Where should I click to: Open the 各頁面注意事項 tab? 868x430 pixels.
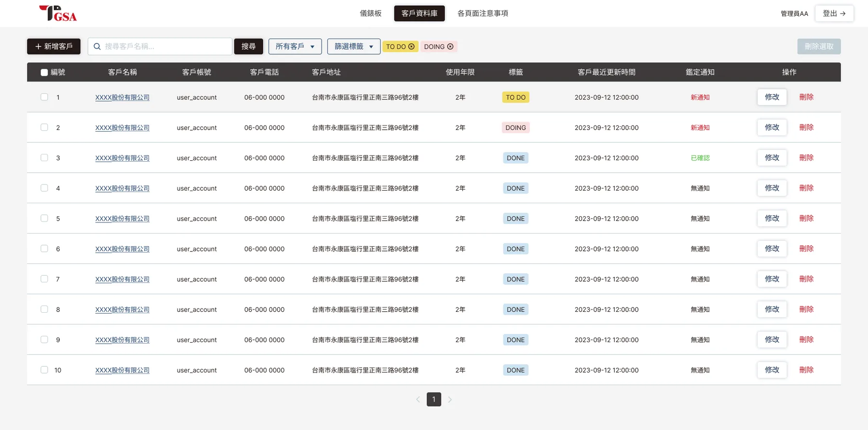pyautogui.click(x=483, y=14)
